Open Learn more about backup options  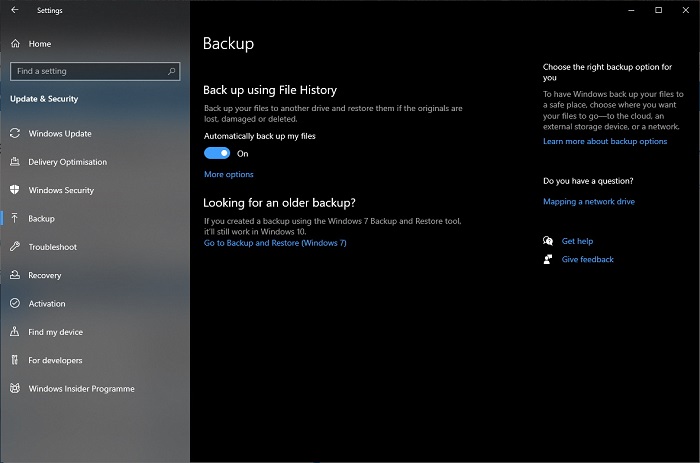pos(604,142)
